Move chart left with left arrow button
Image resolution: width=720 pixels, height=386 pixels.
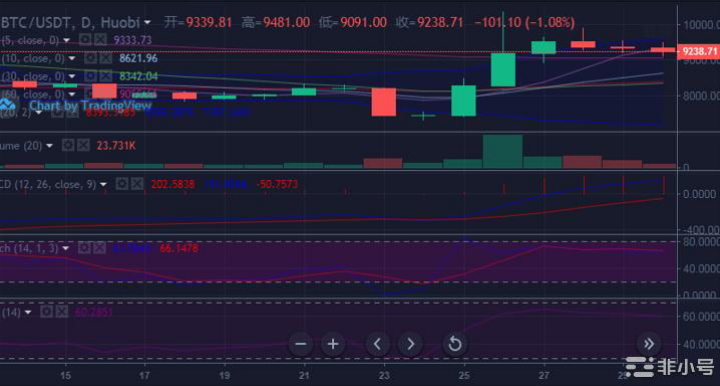point(377,344)
